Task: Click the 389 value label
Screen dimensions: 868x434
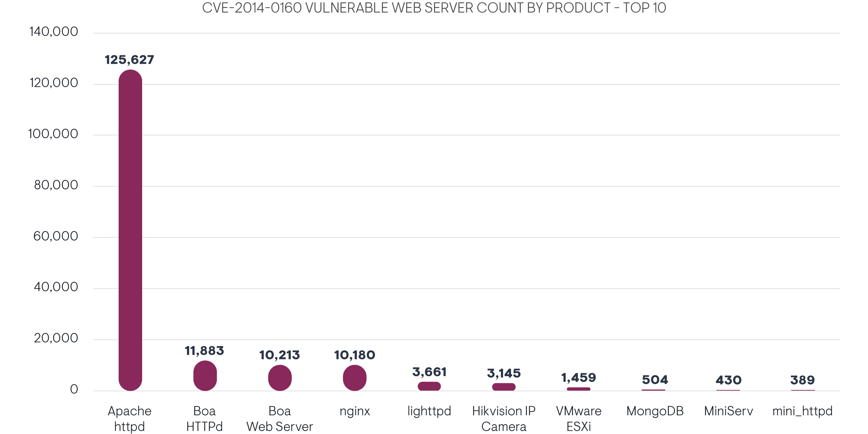Action: click(803, 380)
